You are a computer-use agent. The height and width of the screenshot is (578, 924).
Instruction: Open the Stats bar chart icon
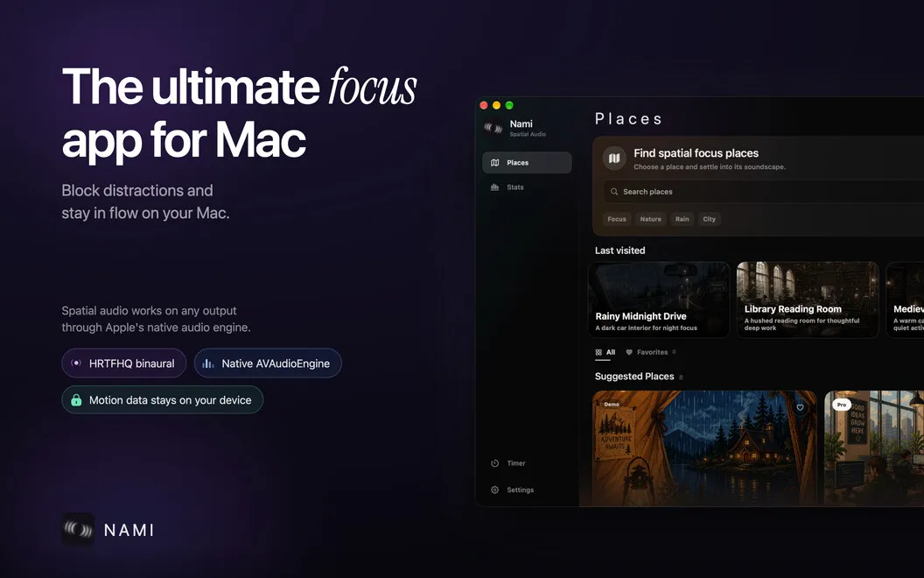(494, 187)
